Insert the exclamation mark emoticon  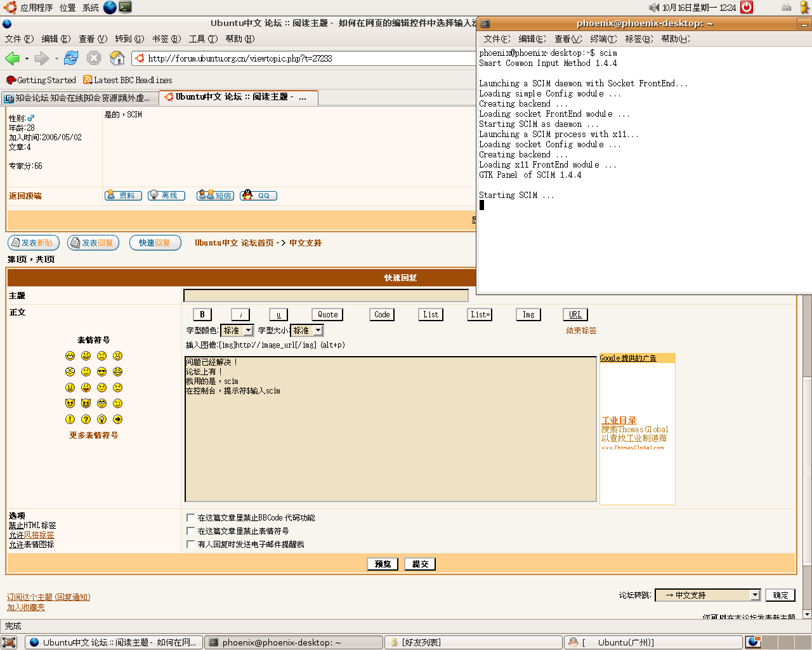70,420
